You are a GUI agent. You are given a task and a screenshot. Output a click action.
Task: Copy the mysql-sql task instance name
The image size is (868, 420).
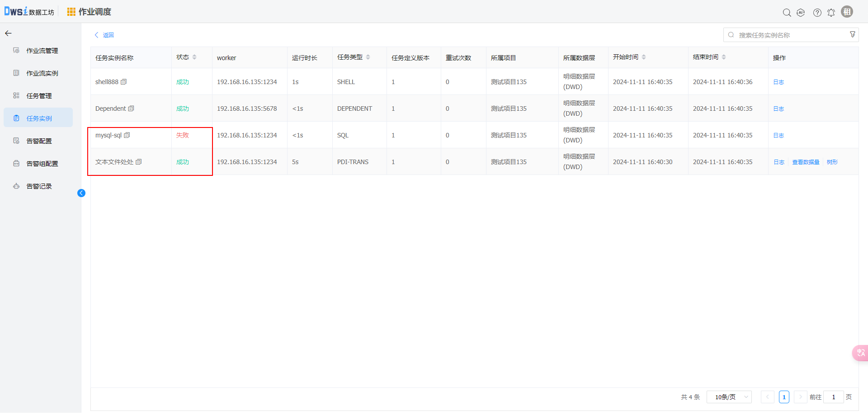point(127,135)
